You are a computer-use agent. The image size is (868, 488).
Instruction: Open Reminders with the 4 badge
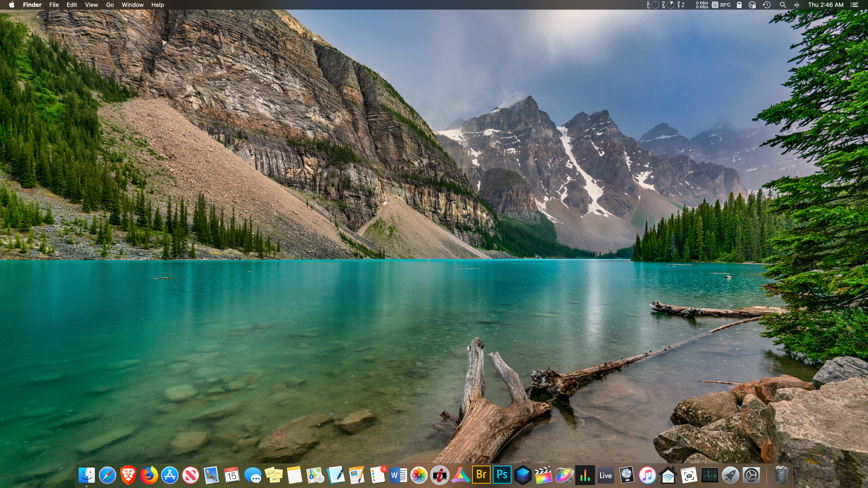pos(377,475)
